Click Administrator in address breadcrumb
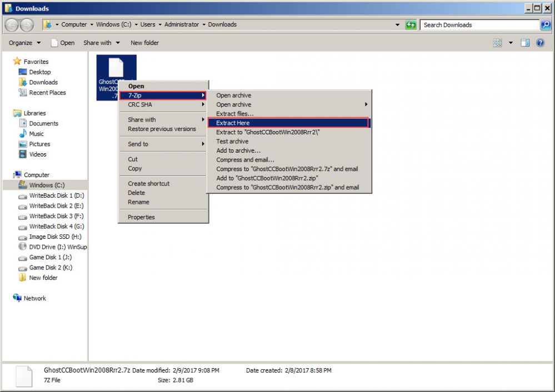The height and width of the screenshot is (392, 555). 182,24
